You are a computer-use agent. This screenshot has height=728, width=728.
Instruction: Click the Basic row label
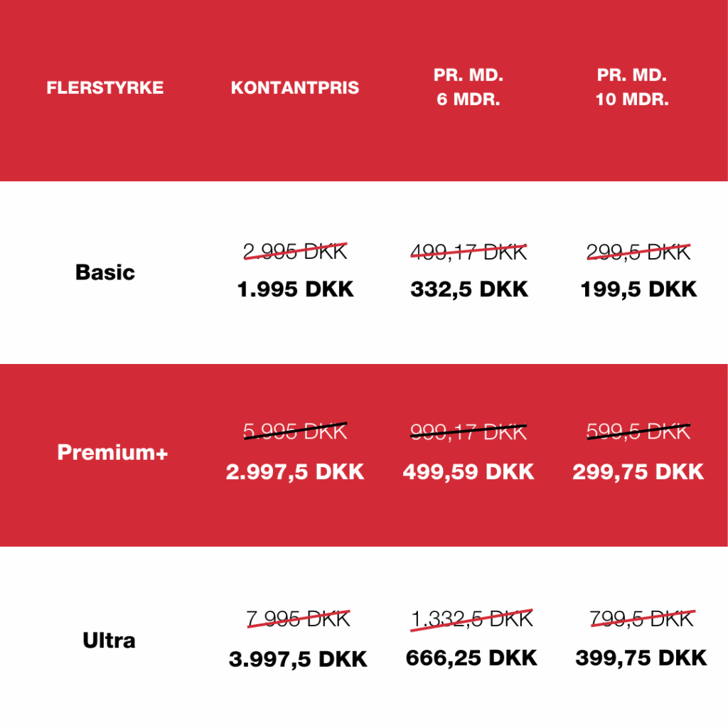coord(105,272)
